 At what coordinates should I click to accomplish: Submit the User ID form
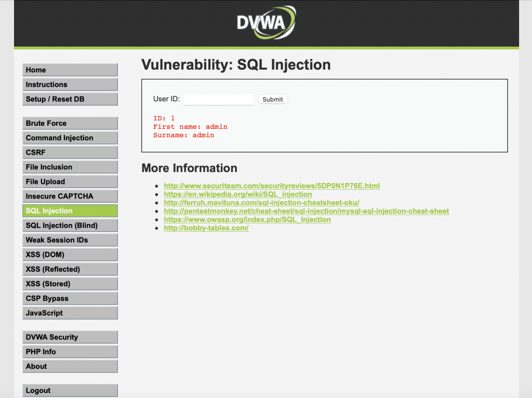point(273,99)
